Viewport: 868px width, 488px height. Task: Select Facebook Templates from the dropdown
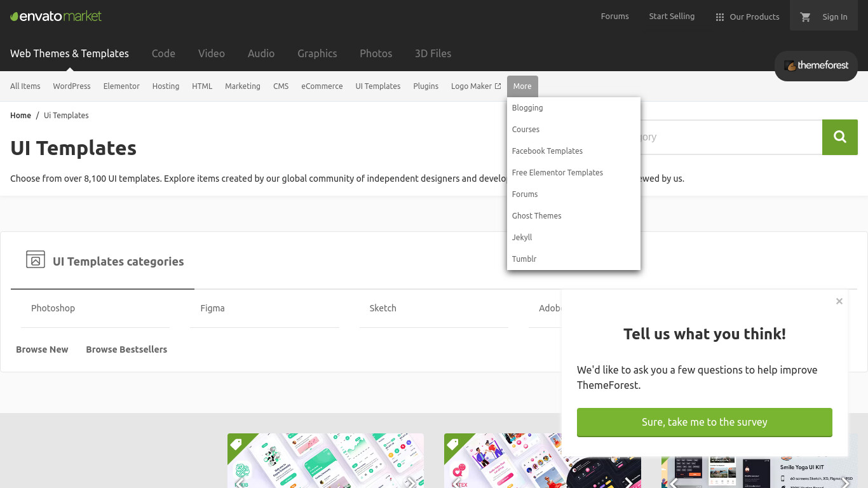point(574,151)
